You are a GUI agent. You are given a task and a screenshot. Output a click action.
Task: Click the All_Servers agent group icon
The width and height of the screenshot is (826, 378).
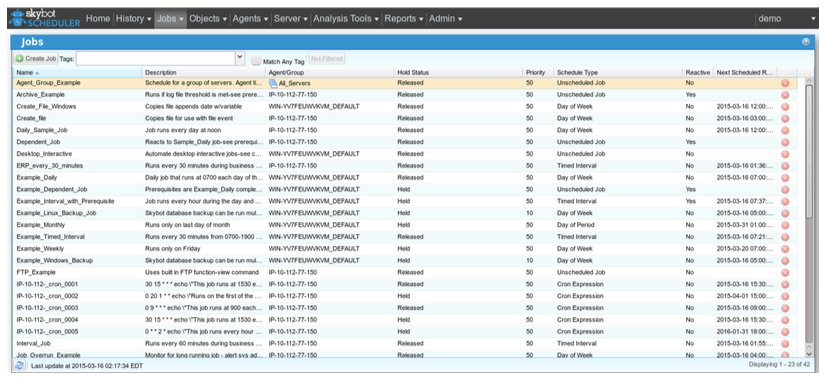(273, 83)
